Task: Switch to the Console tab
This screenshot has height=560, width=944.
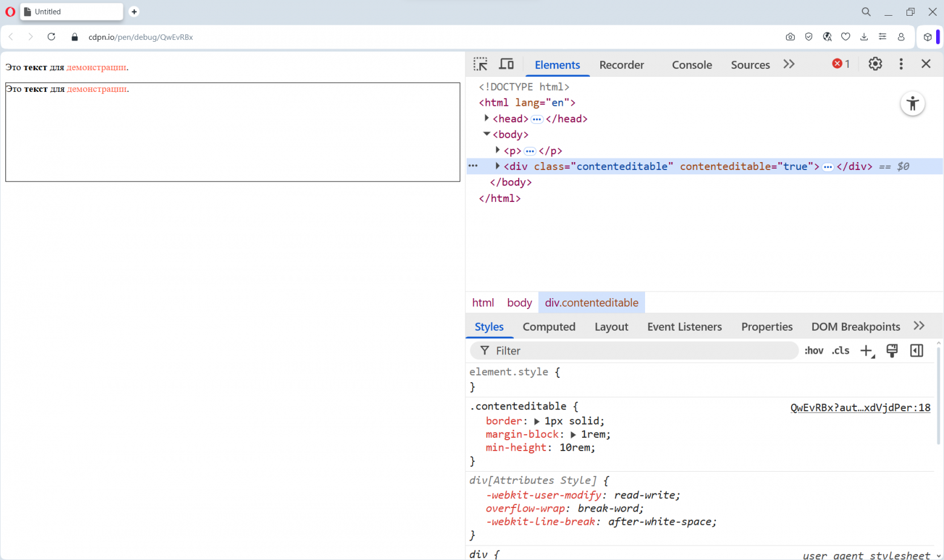Action: pos(692,65)
